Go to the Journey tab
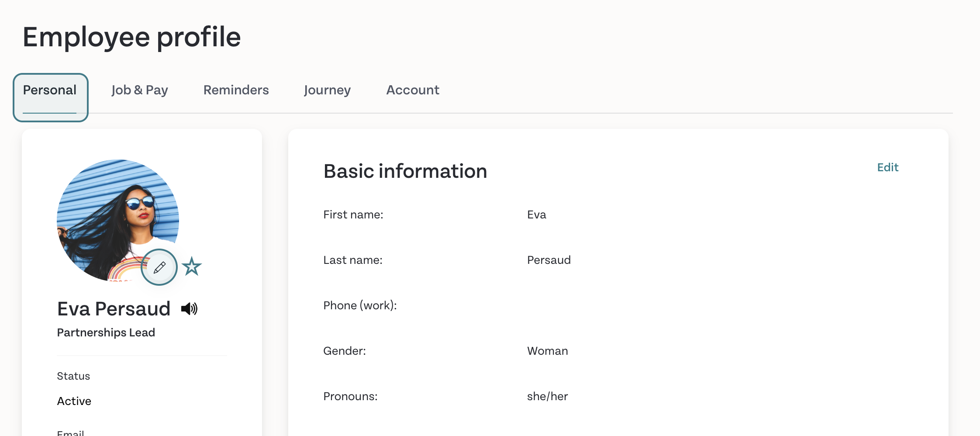 [328, 90]
